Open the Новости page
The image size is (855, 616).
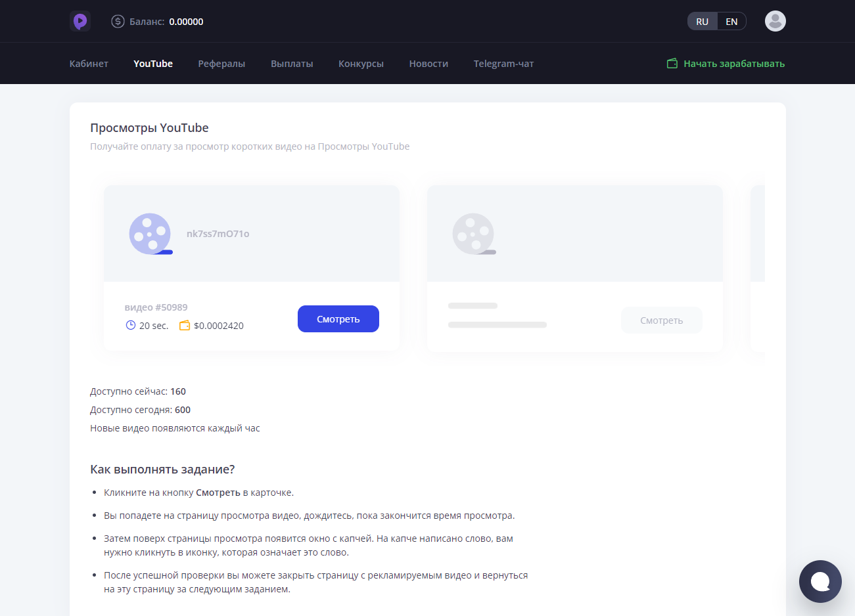[428, 64]
